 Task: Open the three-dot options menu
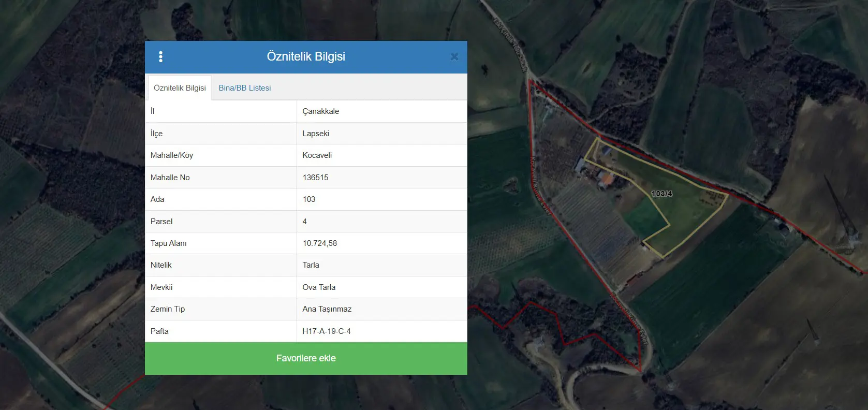pyautogui.click(x=160, y=57)
